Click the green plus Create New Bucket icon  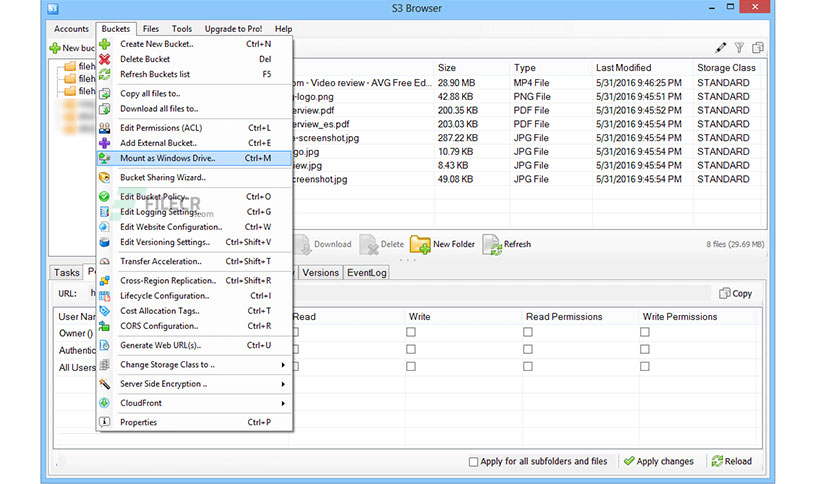pyautogui.click(x=104, y=44)
